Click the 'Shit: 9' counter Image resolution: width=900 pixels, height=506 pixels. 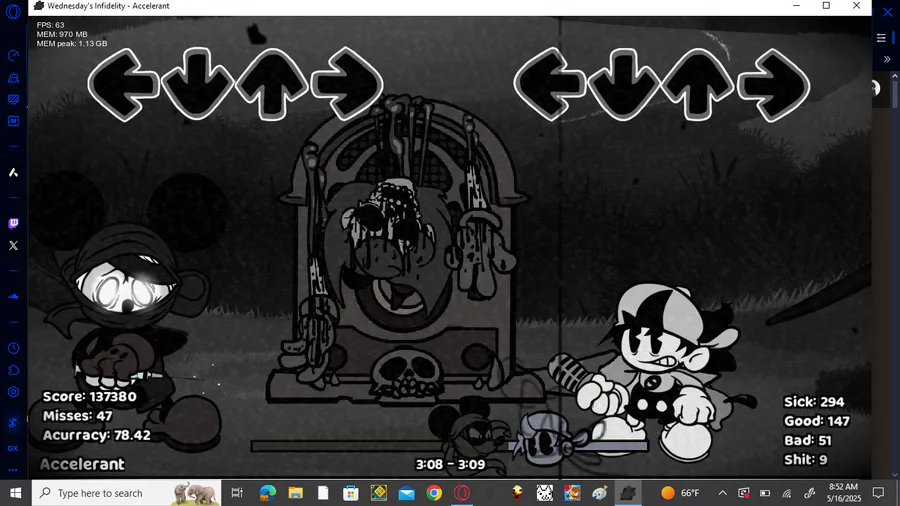[806, 460]
